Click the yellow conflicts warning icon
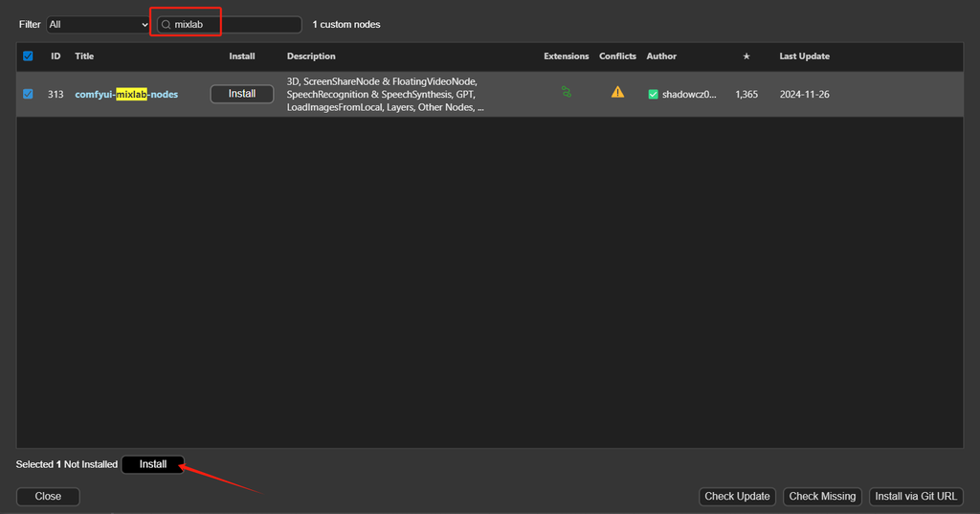The height and width of the screenshot is (514, 980). 617,92
